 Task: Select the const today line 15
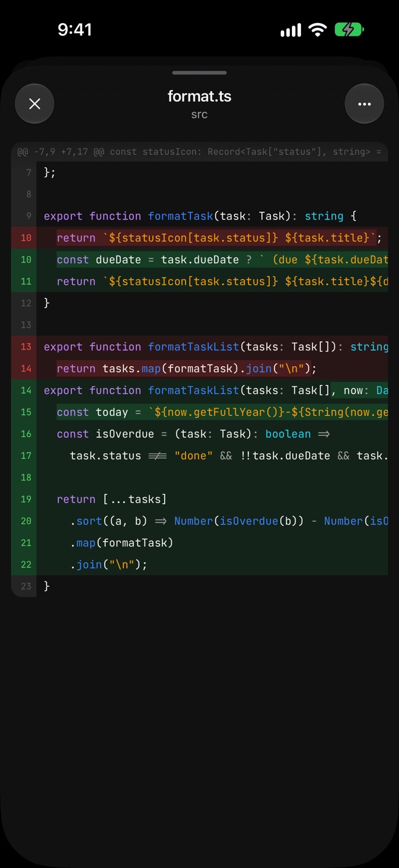click(199, 412)
